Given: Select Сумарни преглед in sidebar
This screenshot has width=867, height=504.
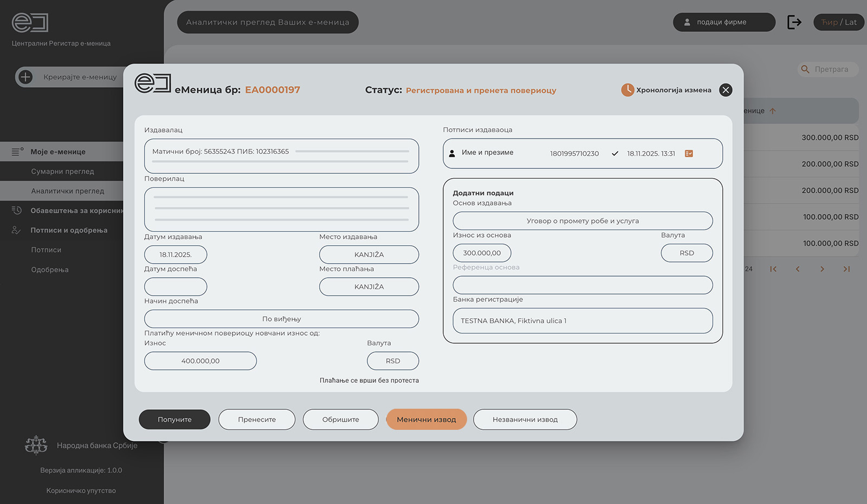Looking at the screenshot, I should (62, 172).
